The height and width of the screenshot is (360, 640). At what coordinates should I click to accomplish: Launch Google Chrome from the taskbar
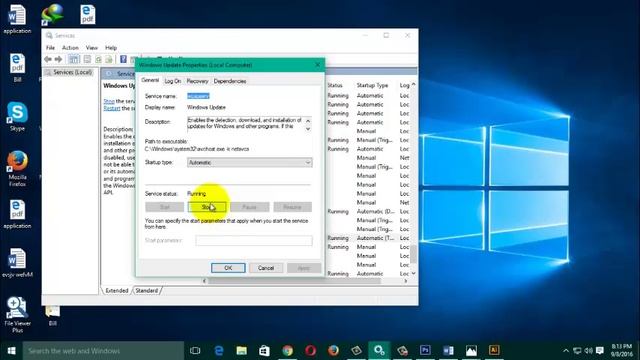point(287,351)
